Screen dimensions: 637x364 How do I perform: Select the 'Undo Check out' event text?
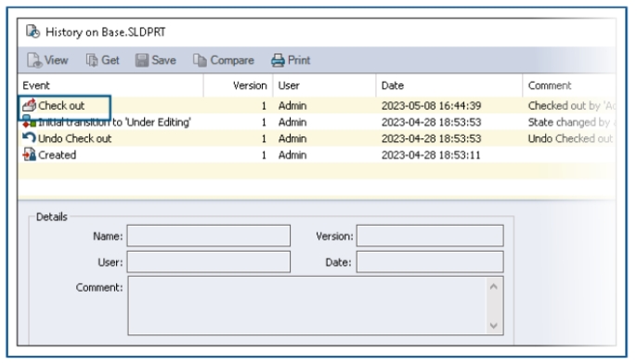74,138
